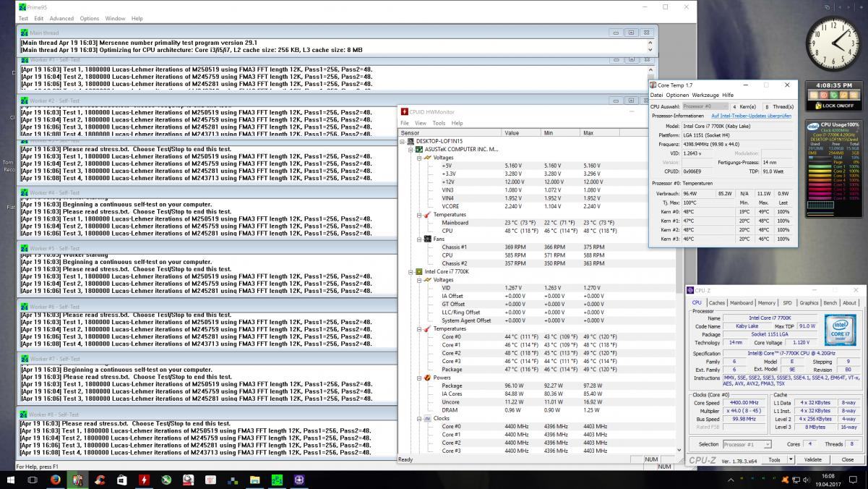868x489 pixels.
Task: Switch to Graphics tab in CPU-Z
Action: 809,303
